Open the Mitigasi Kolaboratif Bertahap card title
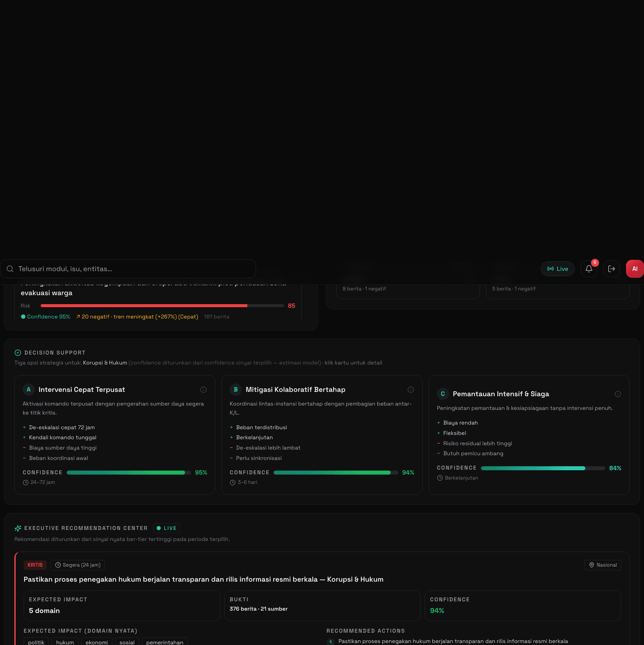This screenshot has width=644, height=645. [x=295, y=390]
